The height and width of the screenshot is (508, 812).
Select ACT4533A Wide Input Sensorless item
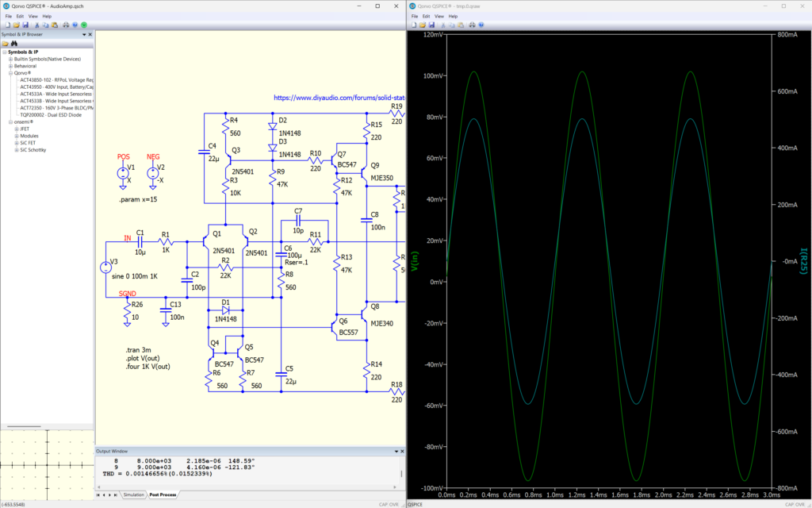click(56, 94)
